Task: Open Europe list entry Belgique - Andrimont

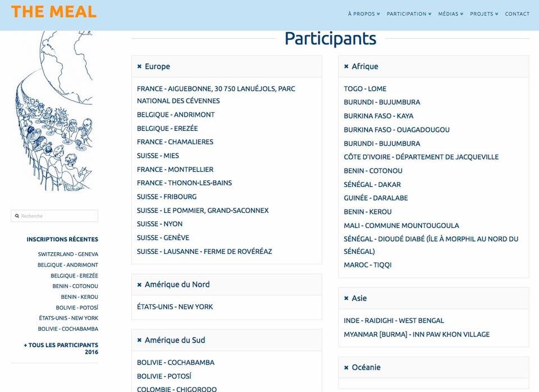Action: point(176,115)
